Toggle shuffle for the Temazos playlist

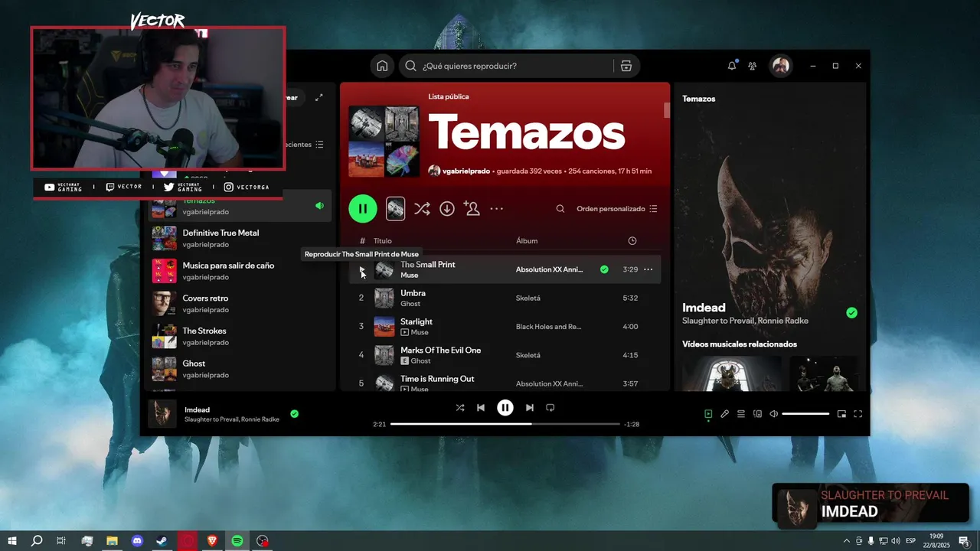pyautogui.click(x=422, y=208)
